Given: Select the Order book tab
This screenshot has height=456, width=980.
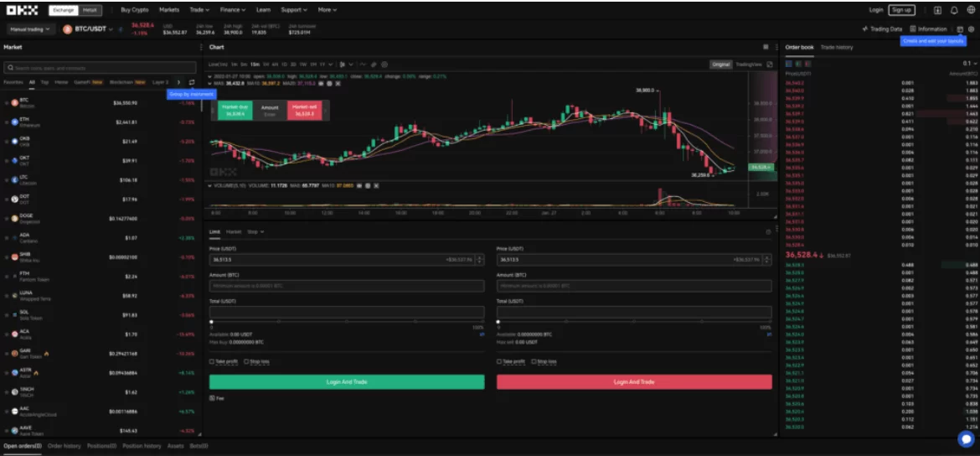Looking at the screenshot, I should 799,47.
